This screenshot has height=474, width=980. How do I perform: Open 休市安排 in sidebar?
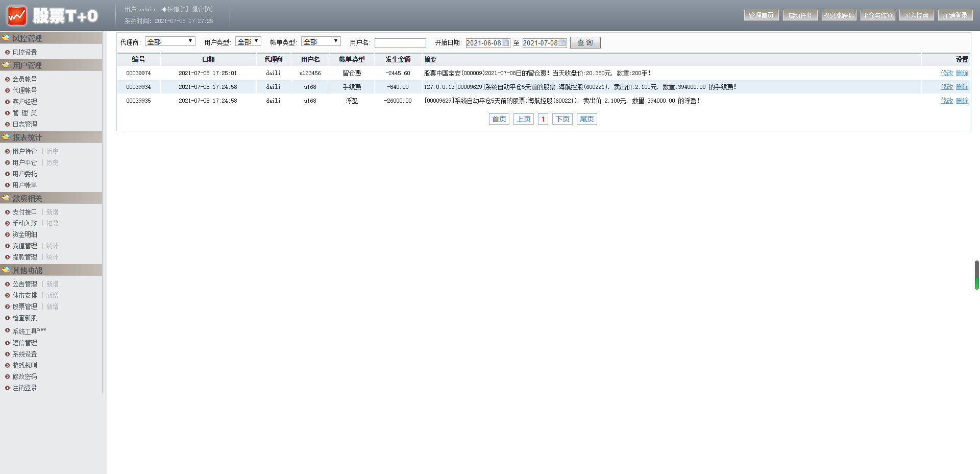pyautogui.click(x=24, y=295)
